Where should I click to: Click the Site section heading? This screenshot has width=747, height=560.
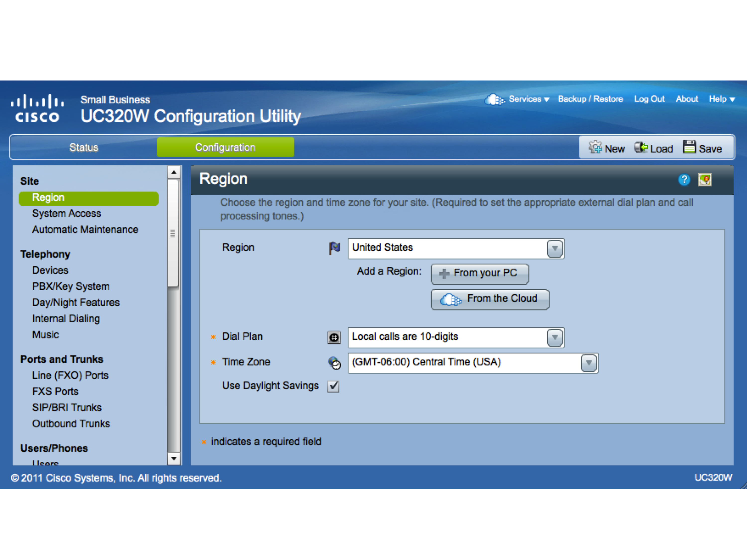point(30,181)
